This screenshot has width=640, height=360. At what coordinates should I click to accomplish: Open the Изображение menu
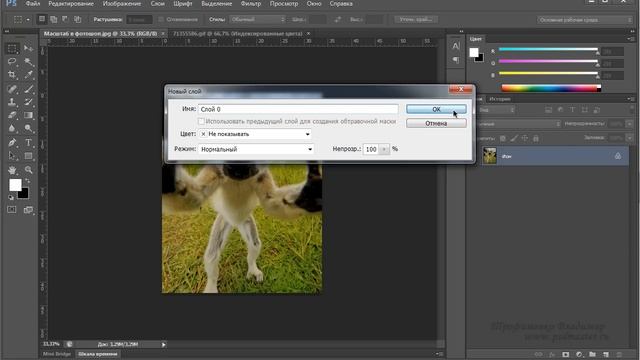122,4
